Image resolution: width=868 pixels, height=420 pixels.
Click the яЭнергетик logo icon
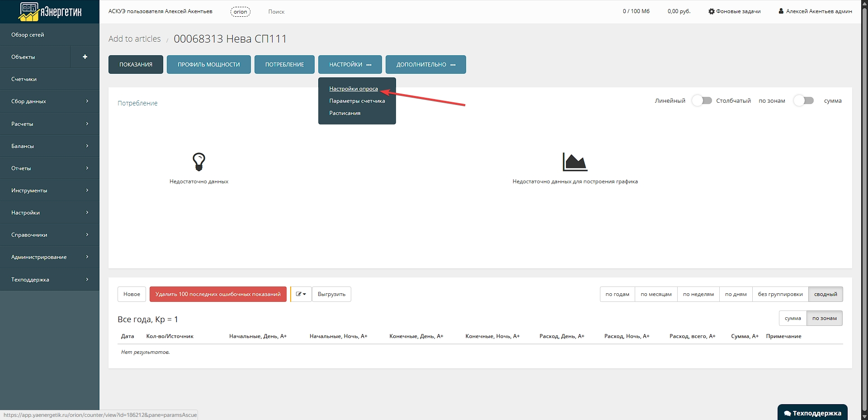[x=29, y=12]
